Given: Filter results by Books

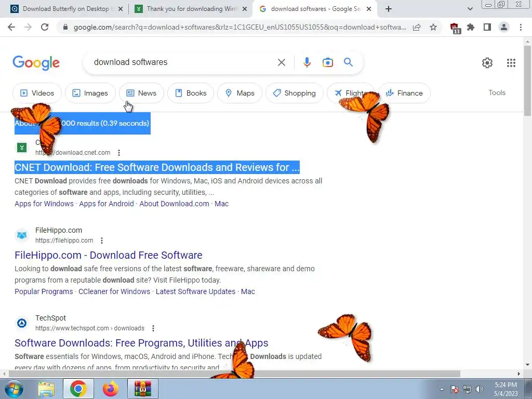Looking at the screenshot, I should 191,93.
